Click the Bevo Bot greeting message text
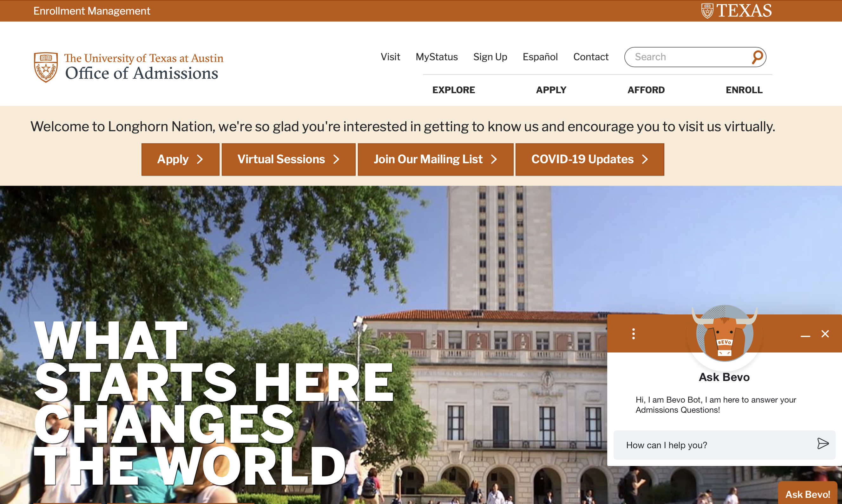This screenshot has height=504, width=842. click(715, 405)
